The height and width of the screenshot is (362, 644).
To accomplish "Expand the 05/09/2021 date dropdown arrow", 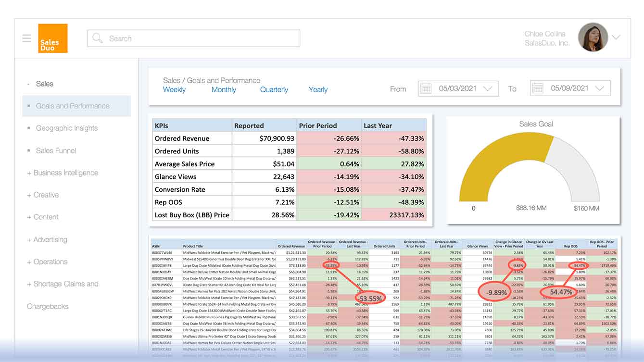I will 599,88.
